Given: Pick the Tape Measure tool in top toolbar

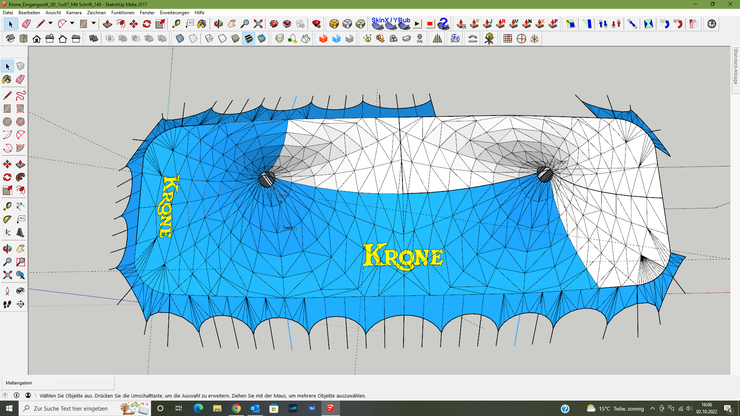Looking at the screenshot, I should (x=177, y=24).
